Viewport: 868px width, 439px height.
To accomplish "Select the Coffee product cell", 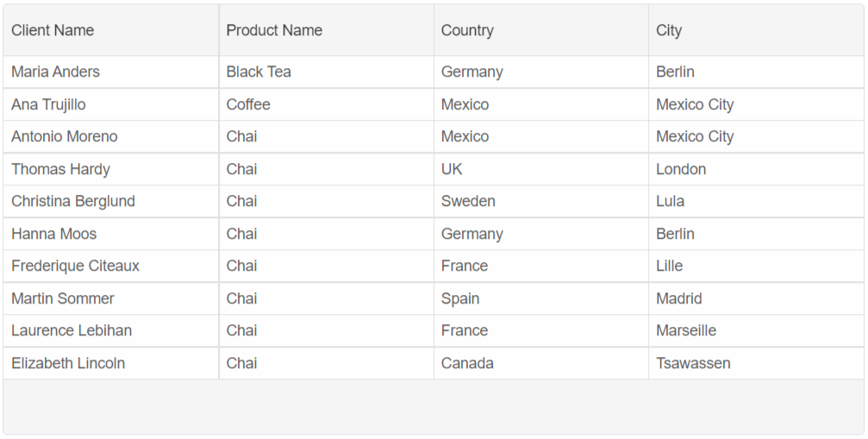I will 248,104.
